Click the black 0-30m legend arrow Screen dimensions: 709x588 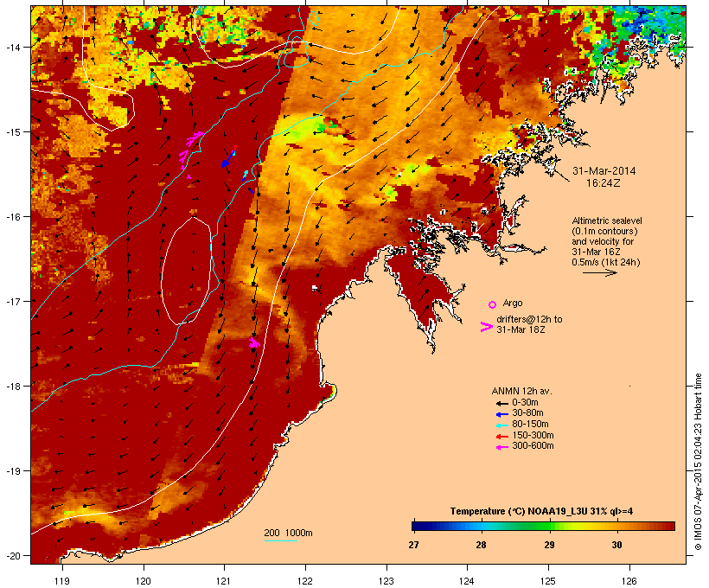click(501, 403)
